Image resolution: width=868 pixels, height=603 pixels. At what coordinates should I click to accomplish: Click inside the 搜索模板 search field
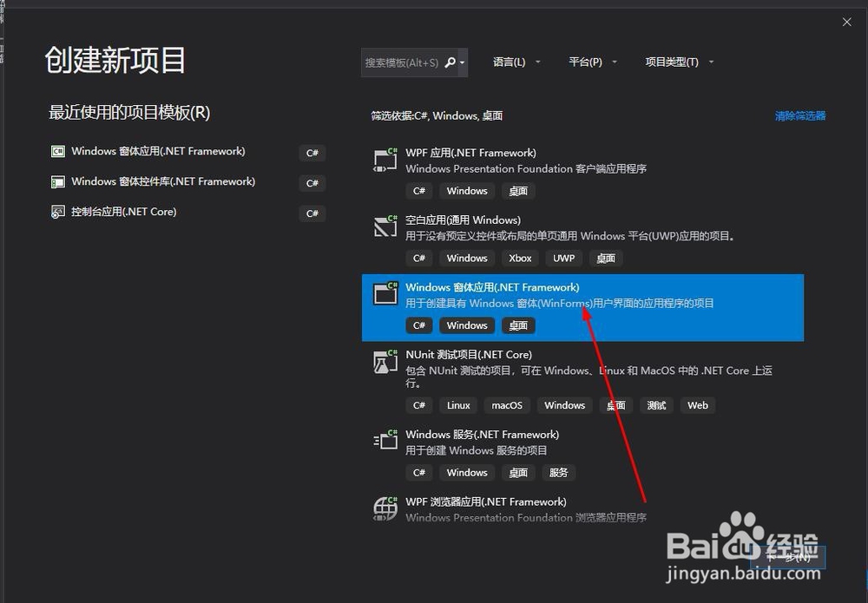pos(404,62)
